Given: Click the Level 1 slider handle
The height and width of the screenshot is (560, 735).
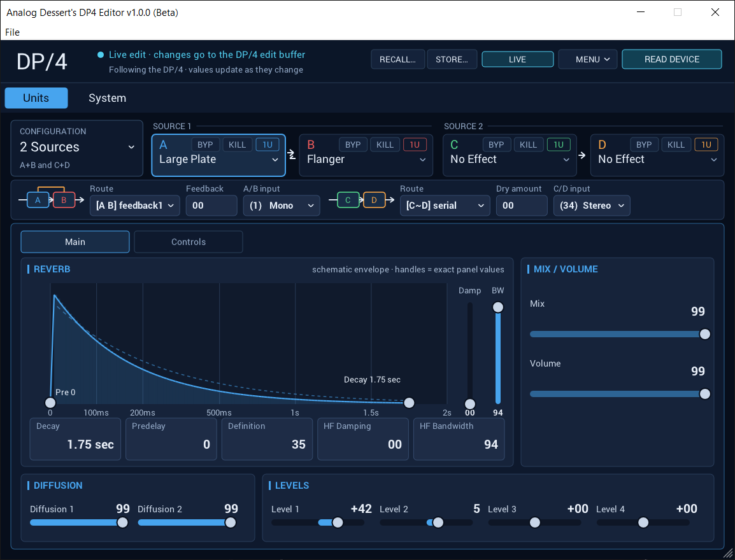Looking at the screenshot, I should pyautogui.click(x=338, y=522).
